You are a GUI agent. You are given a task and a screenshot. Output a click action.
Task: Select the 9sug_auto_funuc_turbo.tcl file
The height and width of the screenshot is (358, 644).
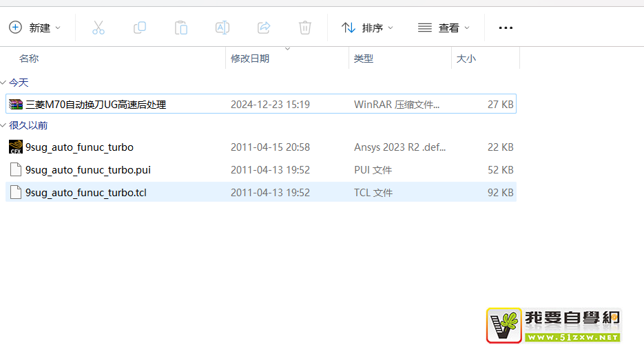[85, 193]
